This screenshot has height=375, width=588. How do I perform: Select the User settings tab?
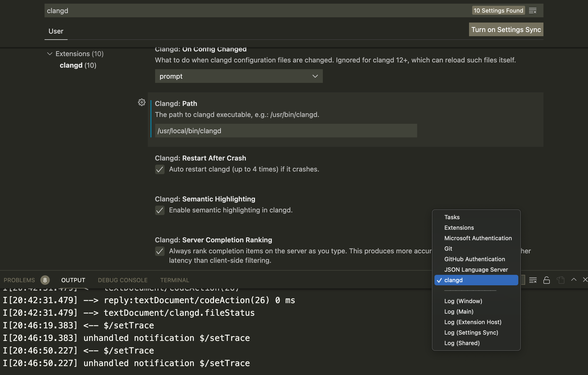pyautogui.click(x=56, y=31)
